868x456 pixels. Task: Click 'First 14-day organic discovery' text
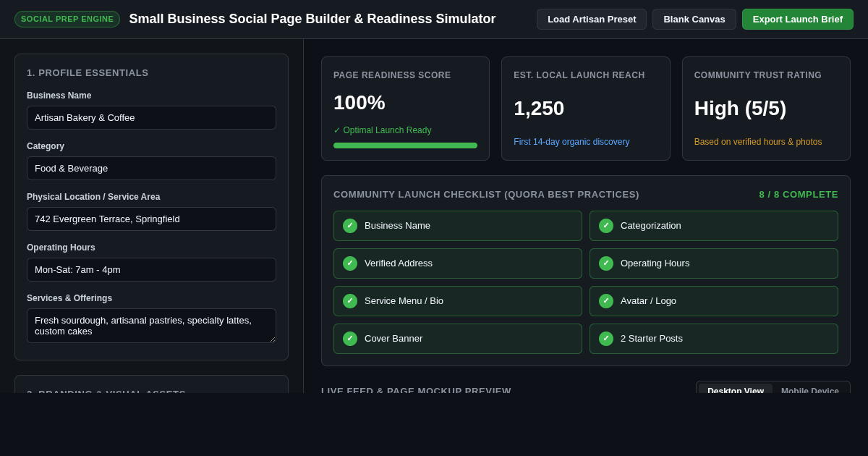571,142
